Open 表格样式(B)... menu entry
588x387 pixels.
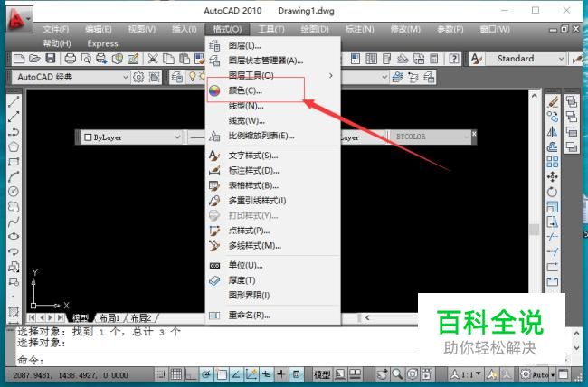[272, 185]
